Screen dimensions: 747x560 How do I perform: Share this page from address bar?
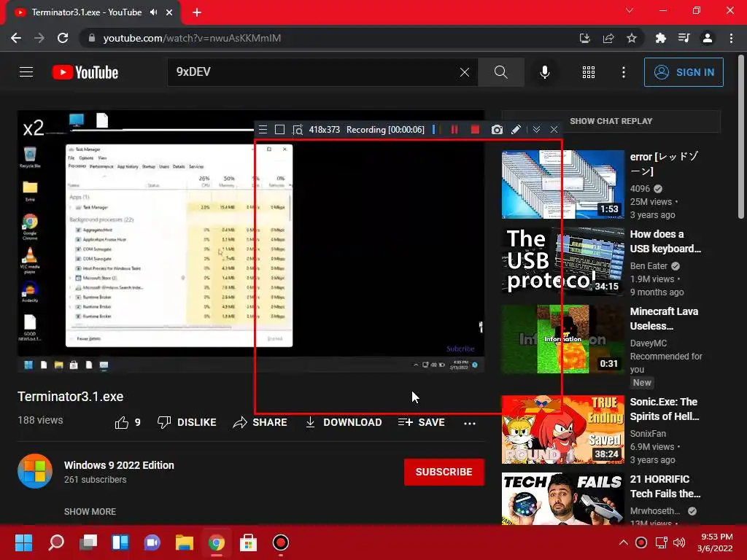click(x=608, y=38)
